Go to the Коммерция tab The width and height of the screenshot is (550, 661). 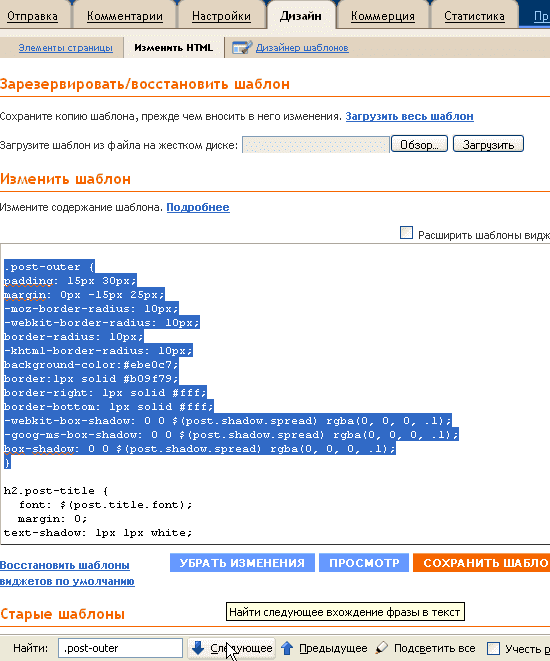tap(383, 16)
